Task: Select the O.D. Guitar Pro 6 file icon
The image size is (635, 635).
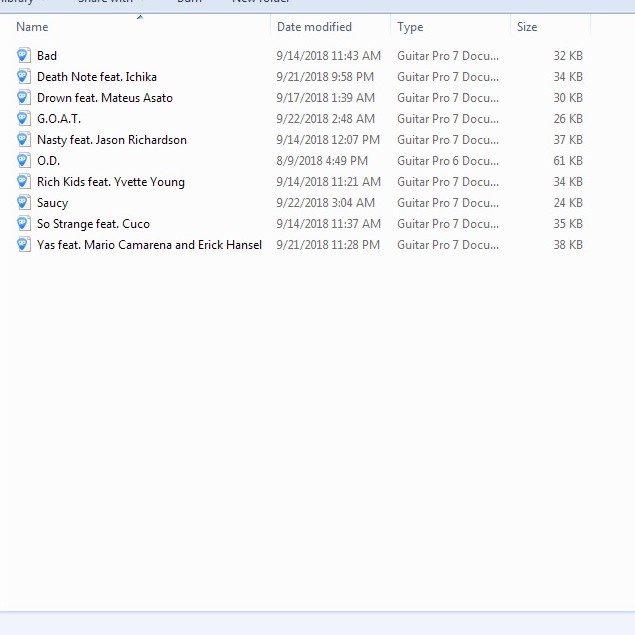Action: click(x=24, y=160)
